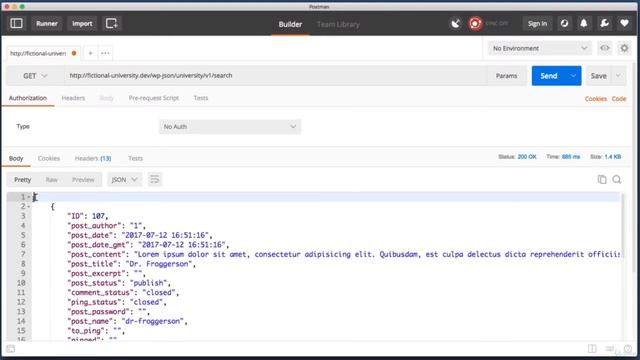Toggle two-pane view icon in status bar

coord(592,349)
